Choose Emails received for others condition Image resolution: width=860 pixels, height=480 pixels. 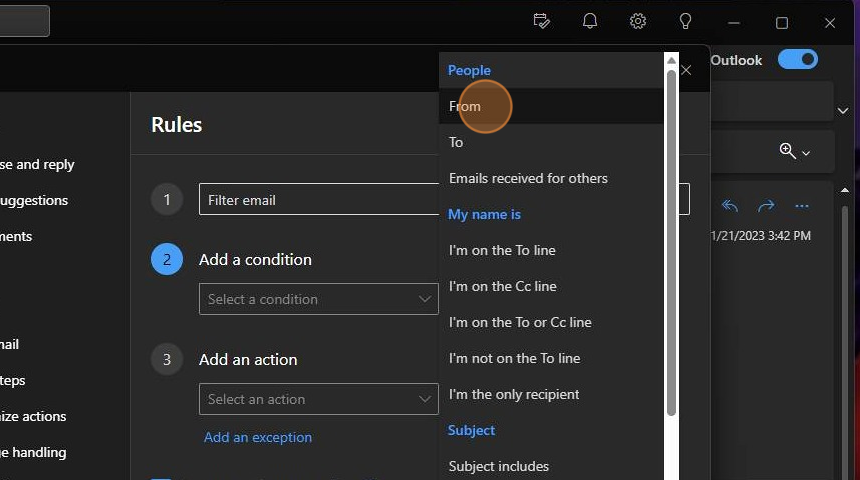pyautogui.click(x=528, y=178)
